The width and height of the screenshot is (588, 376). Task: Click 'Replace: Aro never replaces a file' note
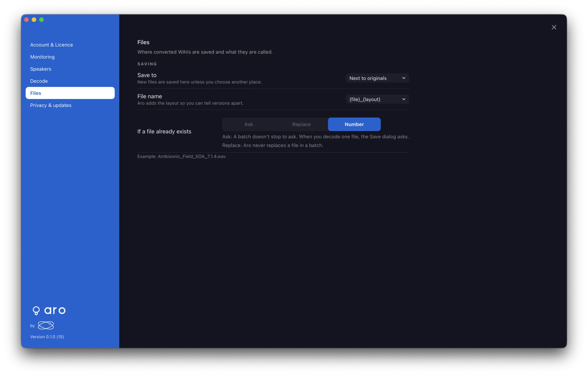pyautogui.click(x=273, y=145)
